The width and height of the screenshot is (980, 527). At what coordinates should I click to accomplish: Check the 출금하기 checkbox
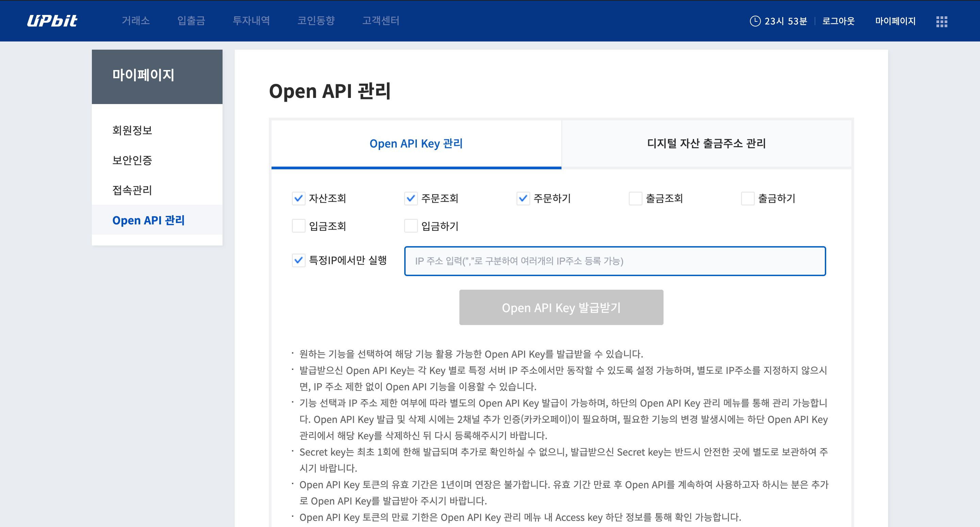(x=748, y=199)
